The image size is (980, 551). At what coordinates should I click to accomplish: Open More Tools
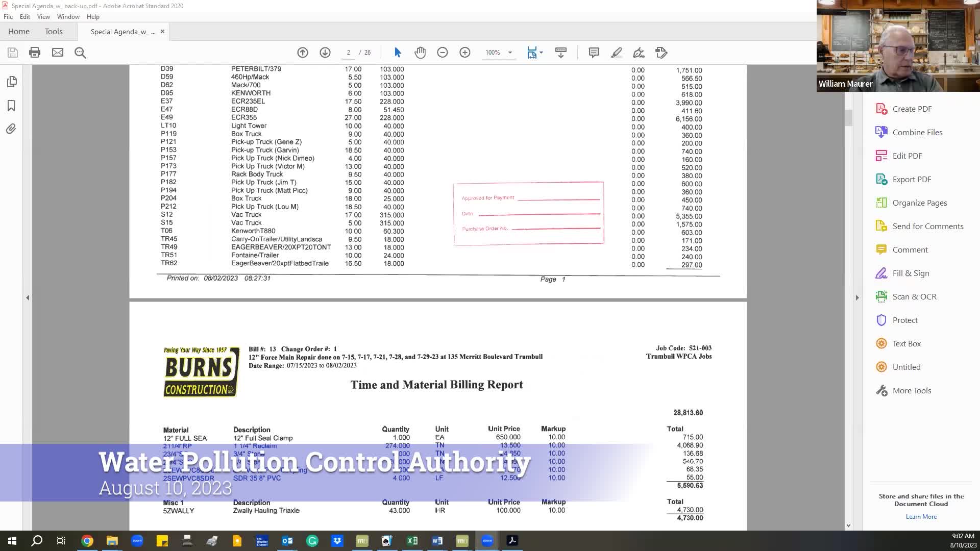coord(912,390)
